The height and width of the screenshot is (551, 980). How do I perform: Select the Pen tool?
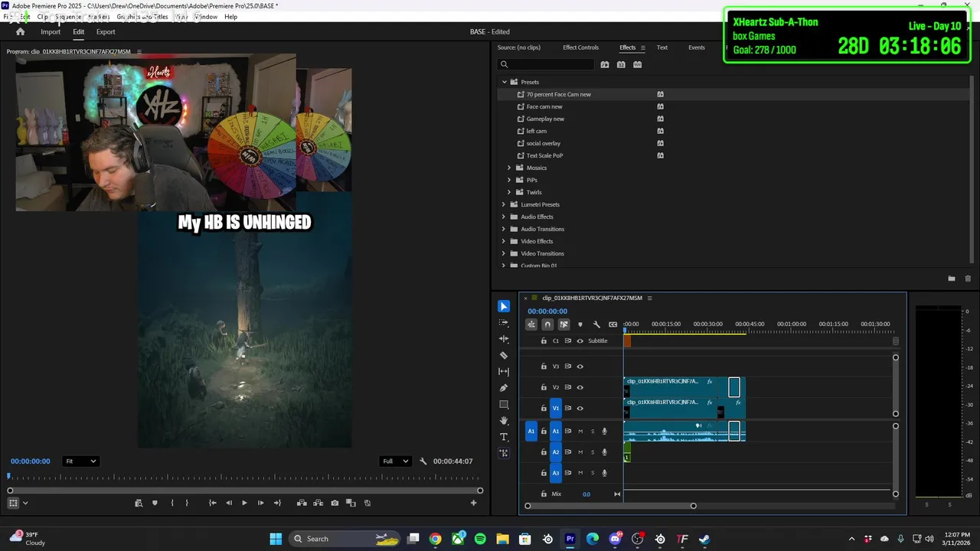pyautogui.click(x=504, y=388)
